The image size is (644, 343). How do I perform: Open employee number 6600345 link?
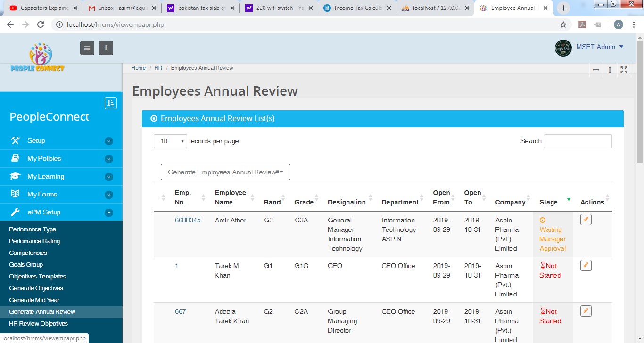pyautogui.click(x=188, y=220)
